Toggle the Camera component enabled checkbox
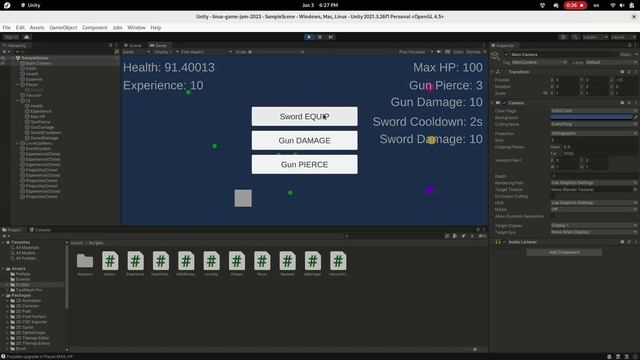The height and width of the screenshot is (360, 640). click(504, 103)
